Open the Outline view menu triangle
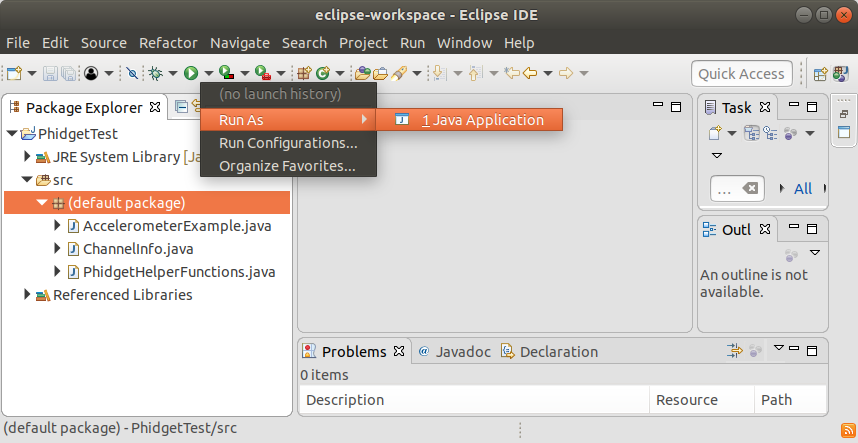This screenshot has height=443, width=858. 815,253
